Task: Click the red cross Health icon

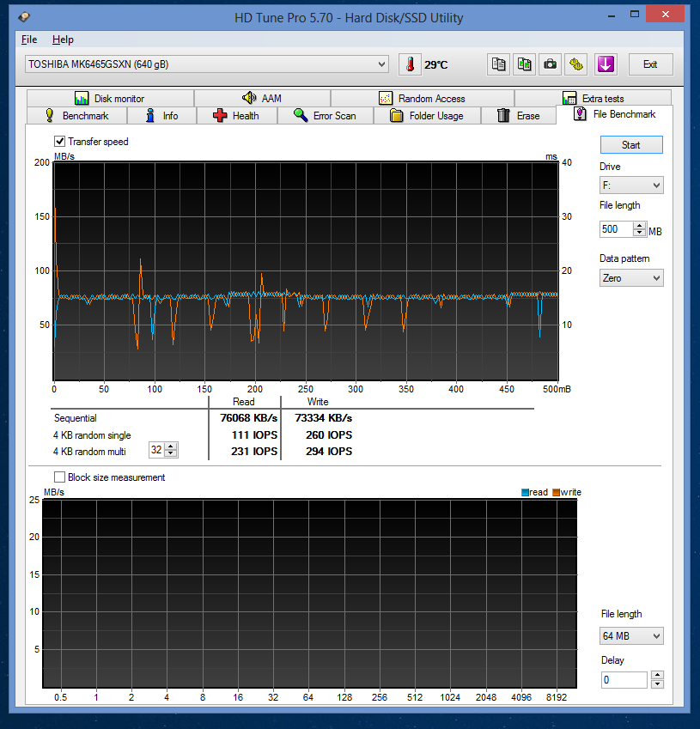Action: click(220, 115)
